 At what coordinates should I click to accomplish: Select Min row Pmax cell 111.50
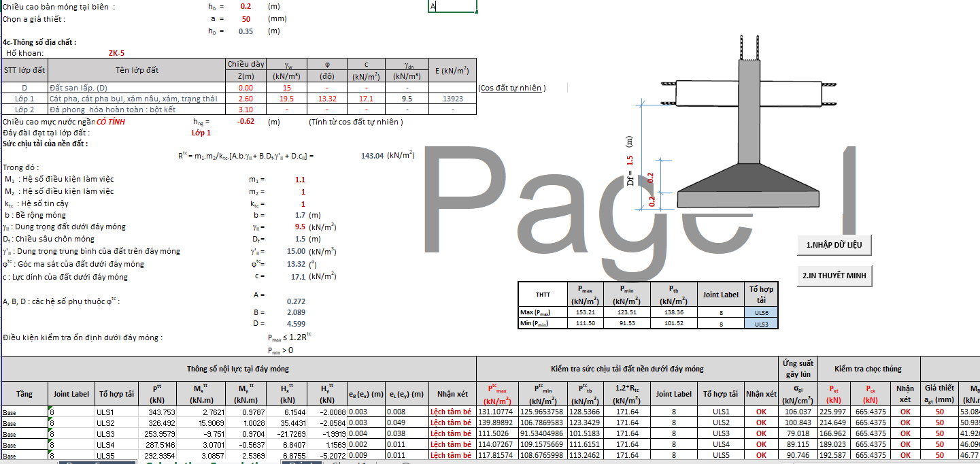[x=585, y=323]
